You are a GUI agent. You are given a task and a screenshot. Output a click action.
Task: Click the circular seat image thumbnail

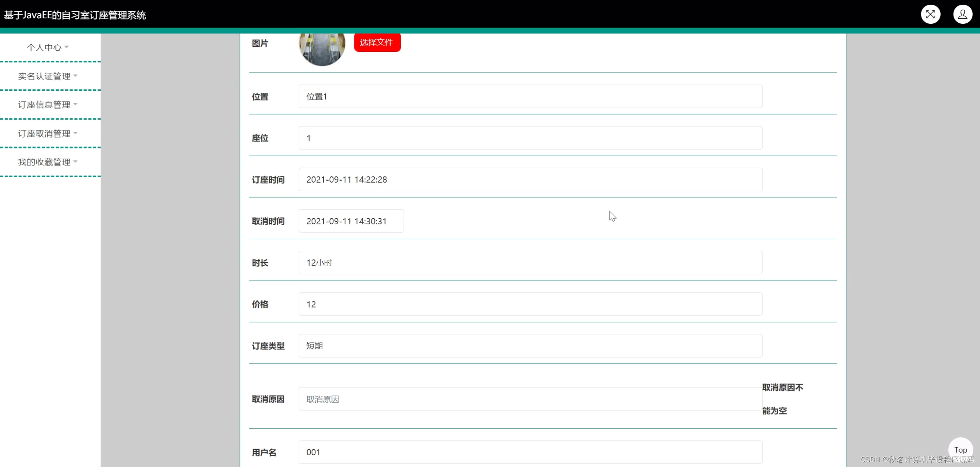(x=322, y=49)
